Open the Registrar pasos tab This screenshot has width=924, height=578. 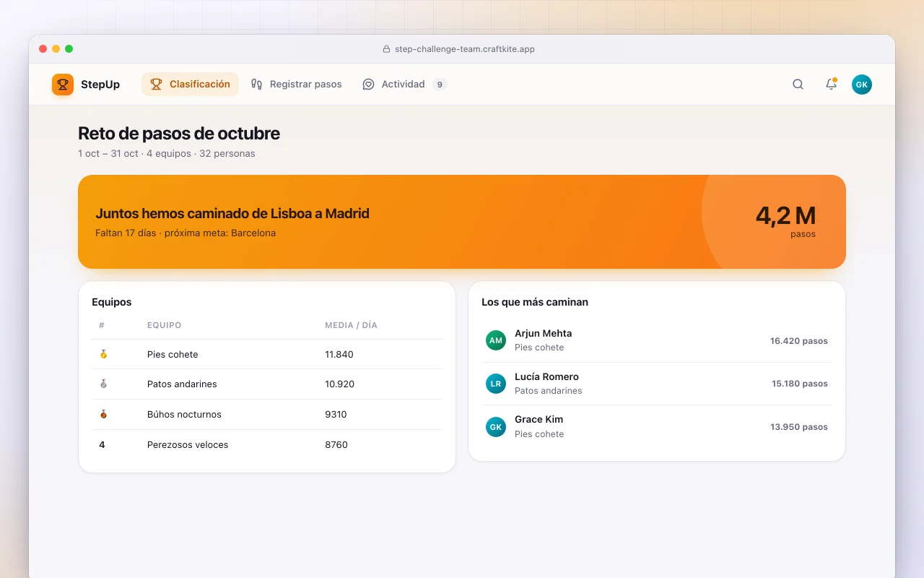click(x=296, y=85)
